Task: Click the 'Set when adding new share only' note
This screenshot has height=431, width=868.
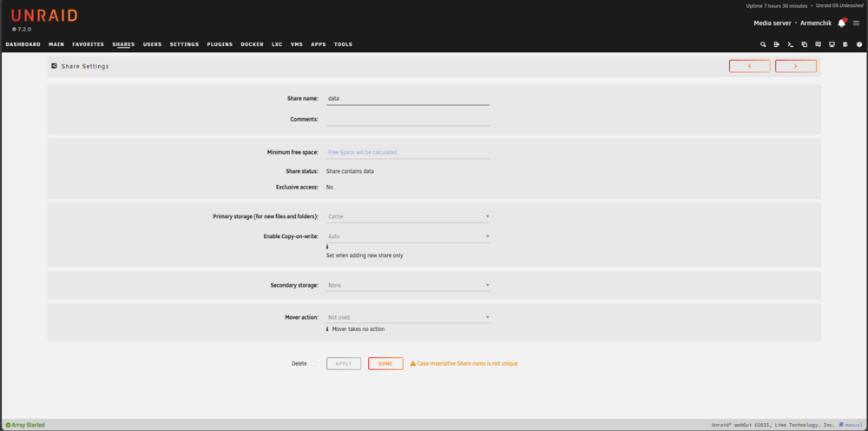Action: click(x=365, y=256)
